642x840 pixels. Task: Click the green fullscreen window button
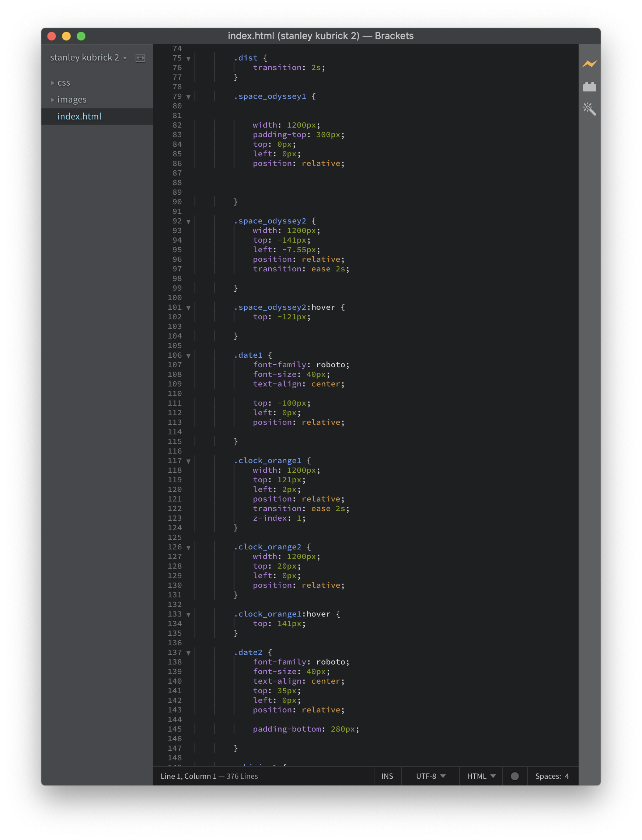81,36
